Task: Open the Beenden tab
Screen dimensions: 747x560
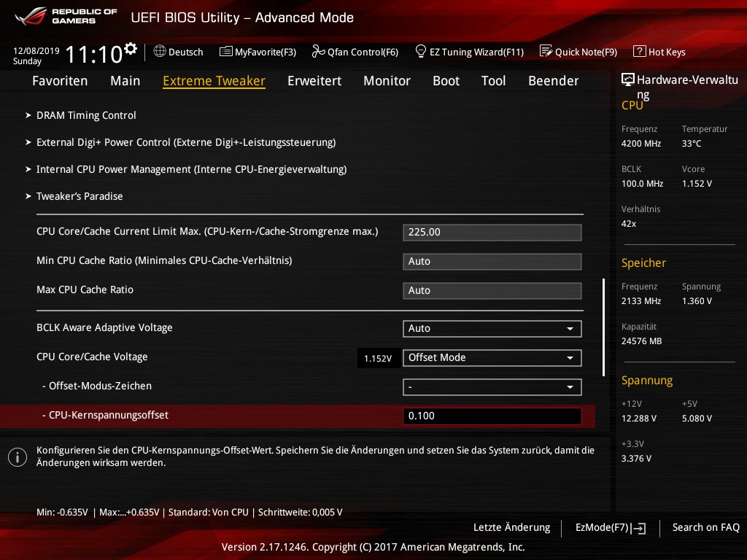Action: (553, 80)
